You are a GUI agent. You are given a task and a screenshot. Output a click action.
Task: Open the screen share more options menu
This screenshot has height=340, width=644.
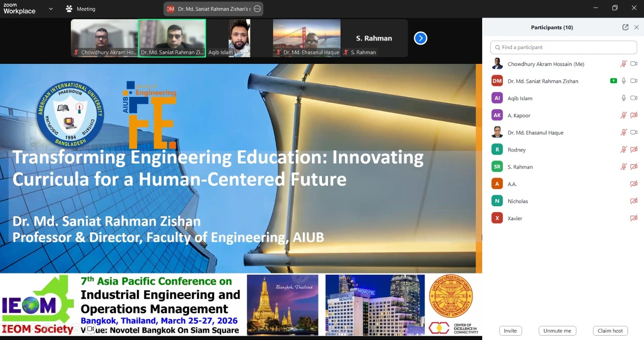click(x=257, y=9)
